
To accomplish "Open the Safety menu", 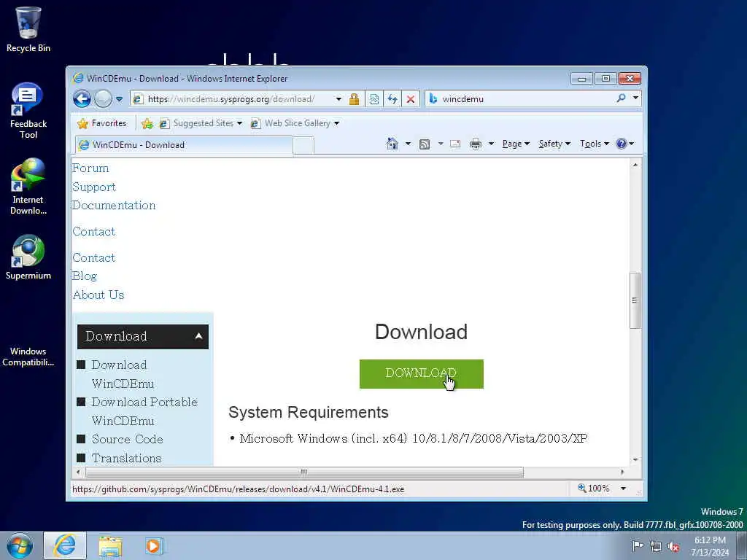I will (554, 144).
